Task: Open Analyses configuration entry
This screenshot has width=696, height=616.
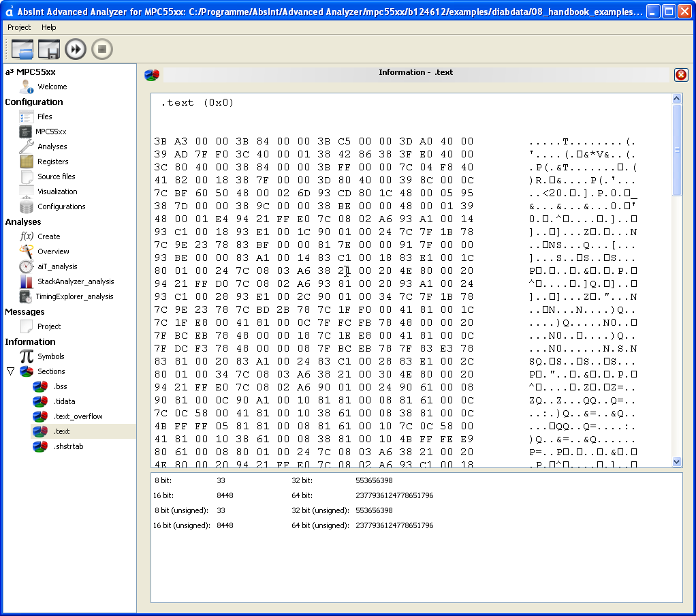Action: click(x=52, y=147)
